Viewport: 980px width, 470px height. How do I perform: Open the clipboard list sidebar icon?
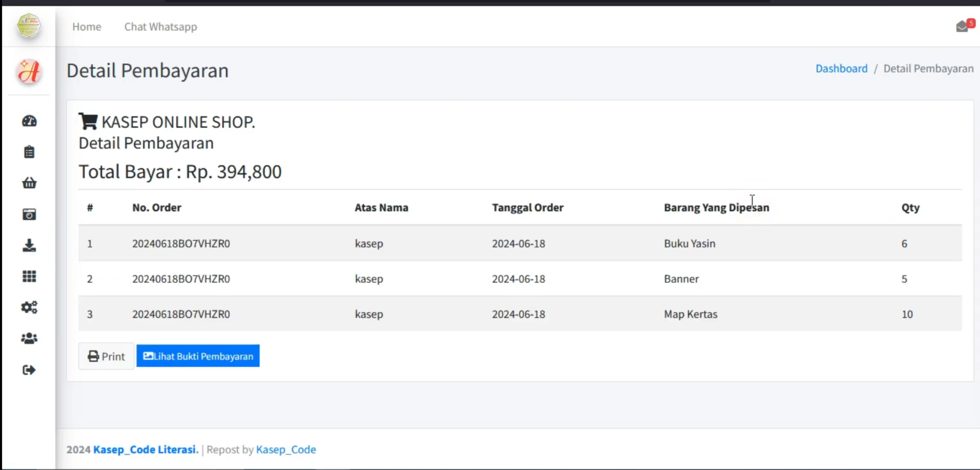pos(29,152)
